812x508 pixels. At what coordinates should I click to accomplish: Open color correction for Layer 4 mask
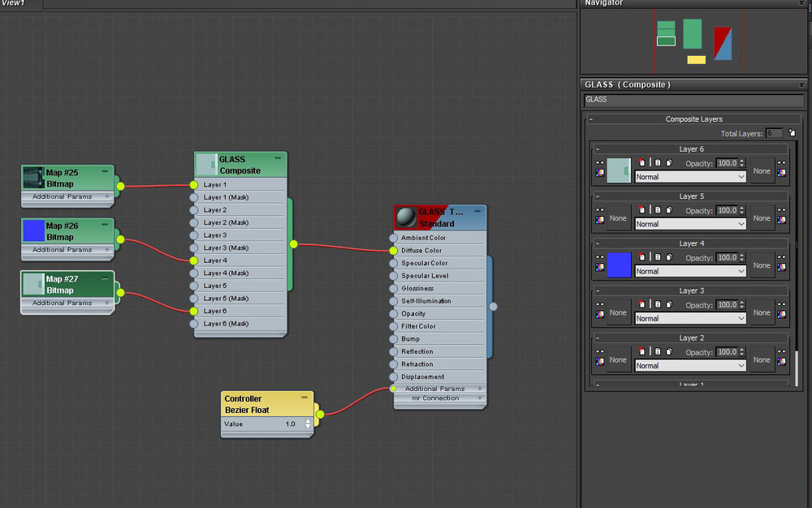pyautogui.click(x=782, y=268)
